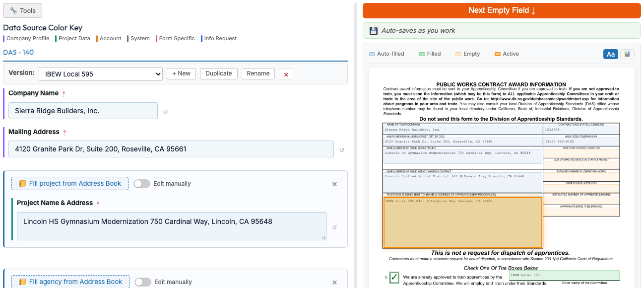The width and height of the screenshot is (644, 288).
Task: Click PDF field Name of Your Company
Action: pyautogui.click(x=463, y=130)
